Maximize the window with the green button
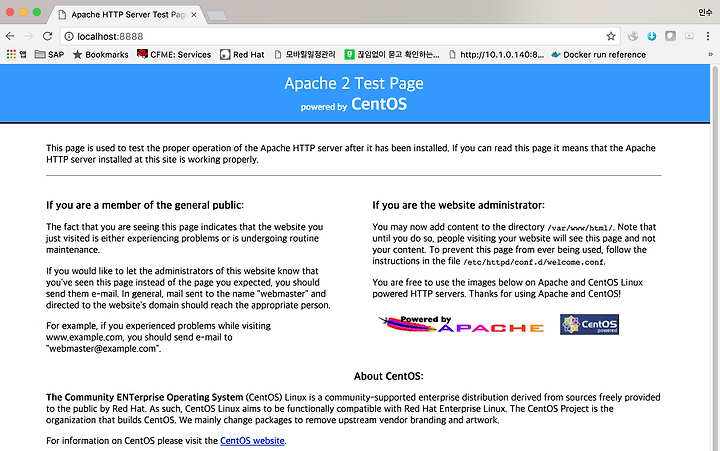 pyautogui.click(x=37, y=12)
